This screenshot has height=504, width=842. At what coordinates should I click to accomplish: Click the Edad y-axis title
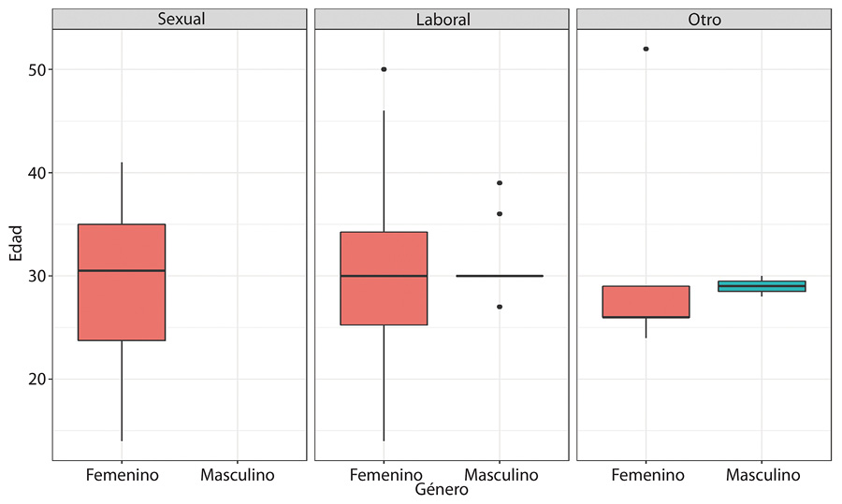[x=16, y=244]
